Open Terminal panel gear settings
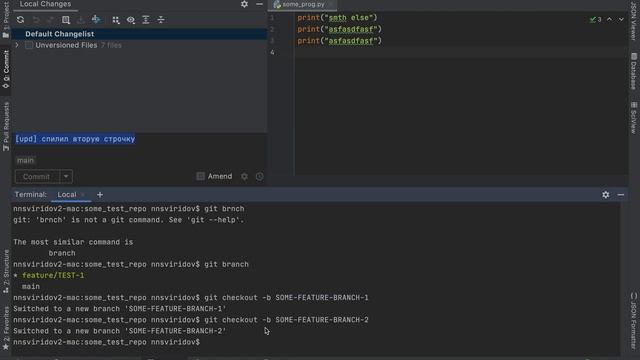The image size is (640, 360). [606, 195]
